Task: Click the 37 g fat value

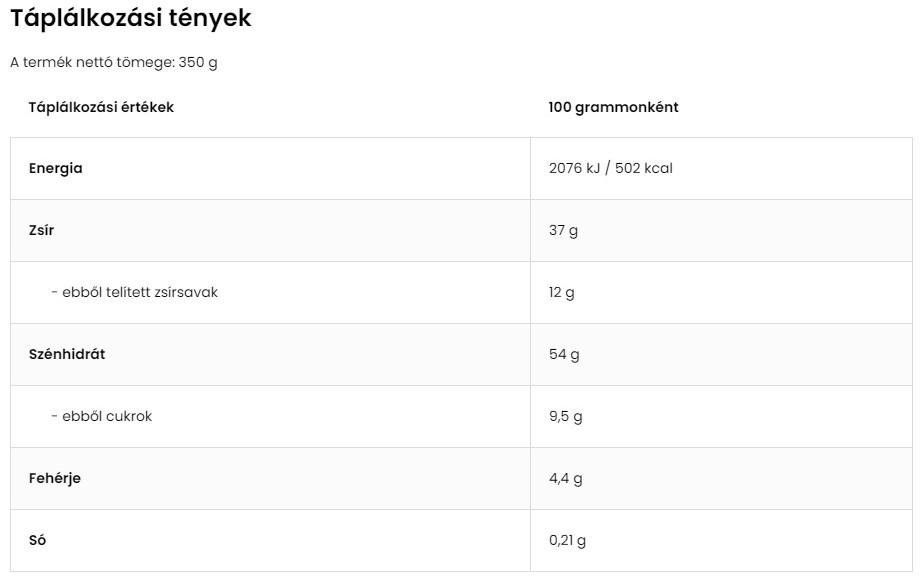Action: [x=563, y=230]
